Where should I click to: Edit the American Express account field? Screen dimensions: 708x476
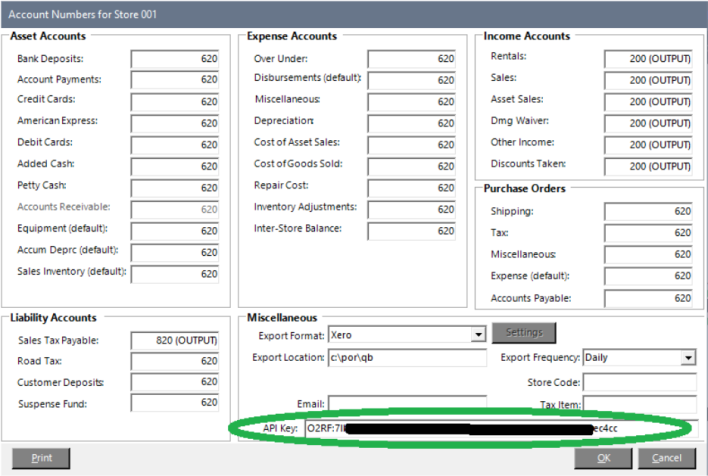tap(175, 123)
